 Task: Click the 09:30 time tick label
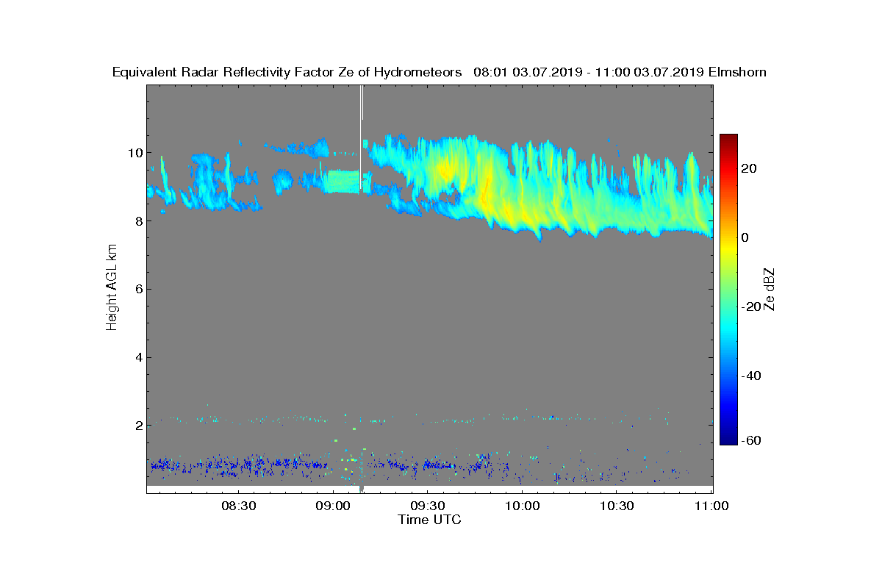pos(428,506)
